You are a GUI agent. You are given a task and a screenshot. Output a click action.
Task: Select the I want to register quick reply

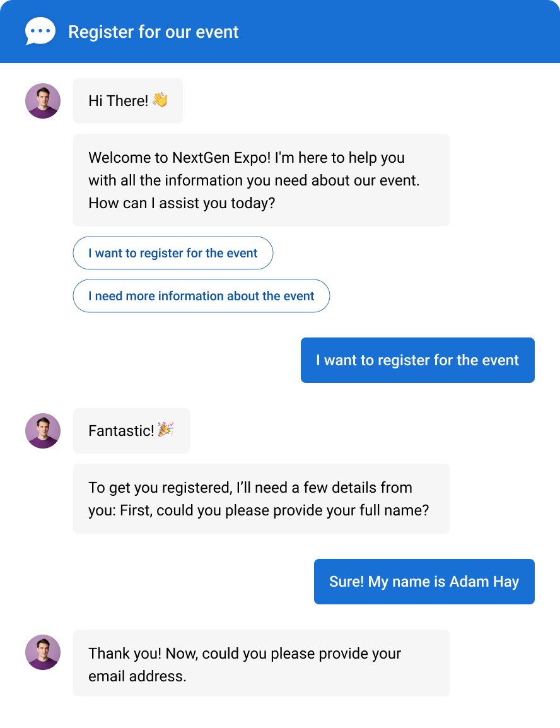click(x=173, y=253)
